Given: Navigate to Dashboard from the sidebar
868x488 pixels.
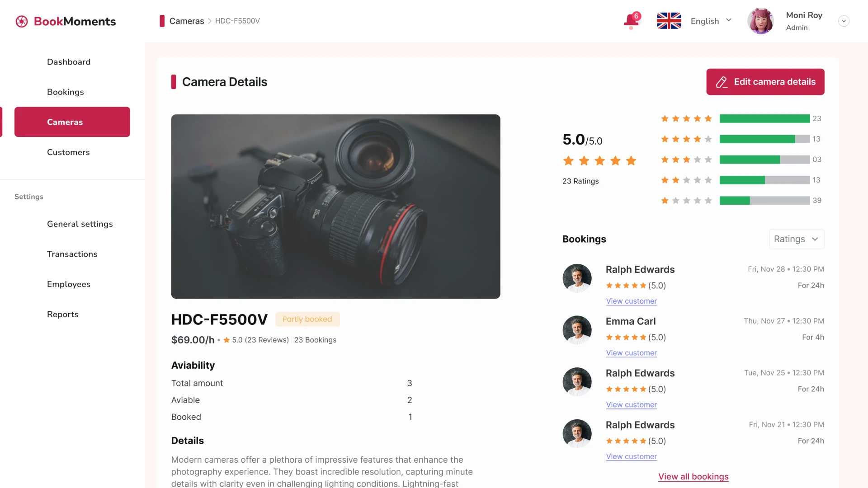Looking at the screenshot, I should 69,61.
